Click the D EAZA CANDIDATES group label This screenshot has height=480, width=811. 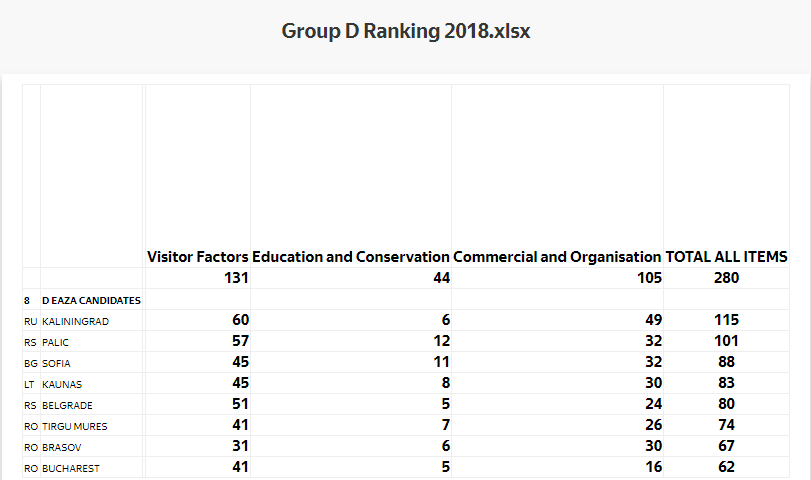coord(91,300)
